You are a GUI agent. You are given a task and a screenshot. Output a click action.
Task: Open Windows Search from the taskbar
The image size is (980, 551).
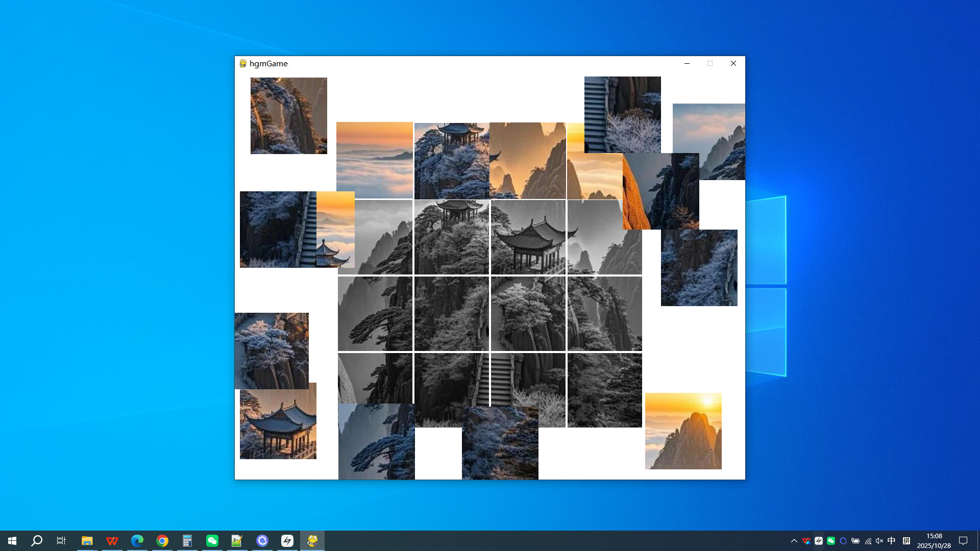(36, 540)
